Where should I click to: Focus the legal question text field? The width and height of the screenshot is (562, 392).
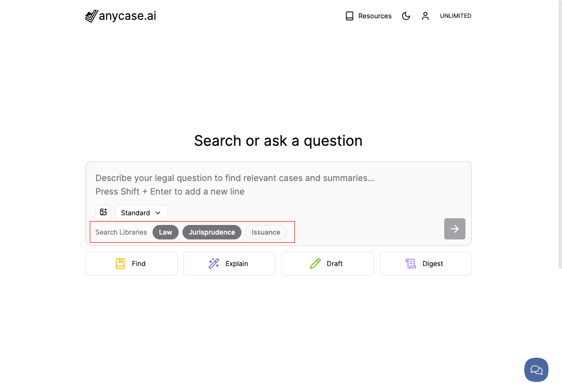pyautogui.click(x=278, y=184)
